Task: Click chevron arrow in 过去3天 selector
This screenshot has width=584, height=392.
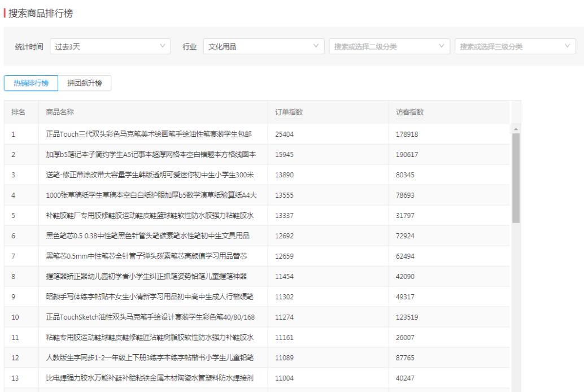Action: pyautogui.click(x=163, y=46)
